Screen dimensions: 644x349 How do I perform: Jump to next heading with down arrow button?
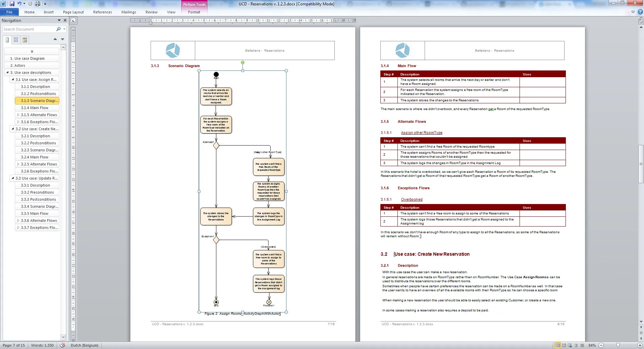pyautogui.click(x=62, y=39)
